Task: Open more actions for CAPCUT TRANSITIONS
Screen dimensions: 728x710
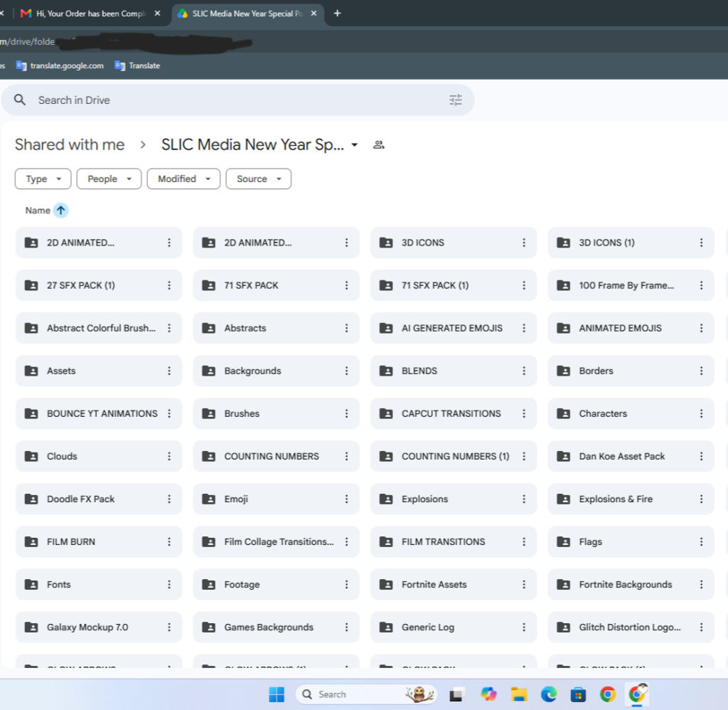Action: click(524, 413)
